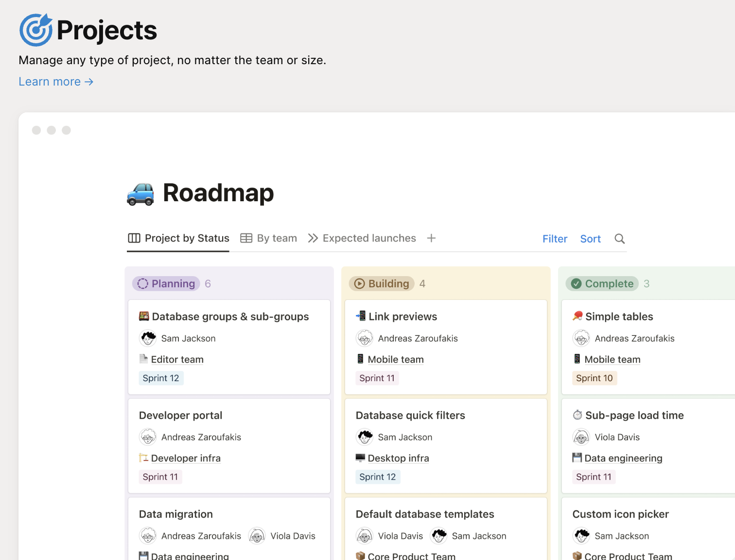
Task: Click Andreas Zaroufakis avatar on Link previews card
Action: pyautogui.click(x=365, y=338)
